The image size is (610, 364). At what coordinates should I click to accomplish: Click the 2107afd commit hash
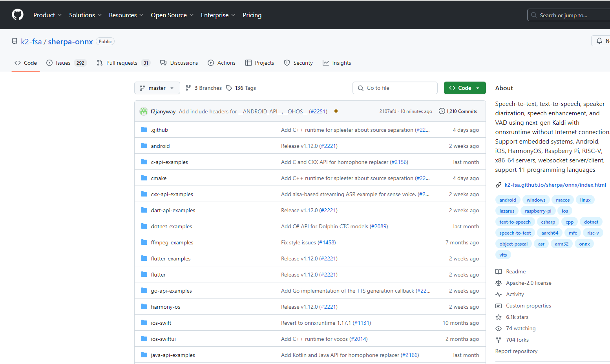(387, 111)
